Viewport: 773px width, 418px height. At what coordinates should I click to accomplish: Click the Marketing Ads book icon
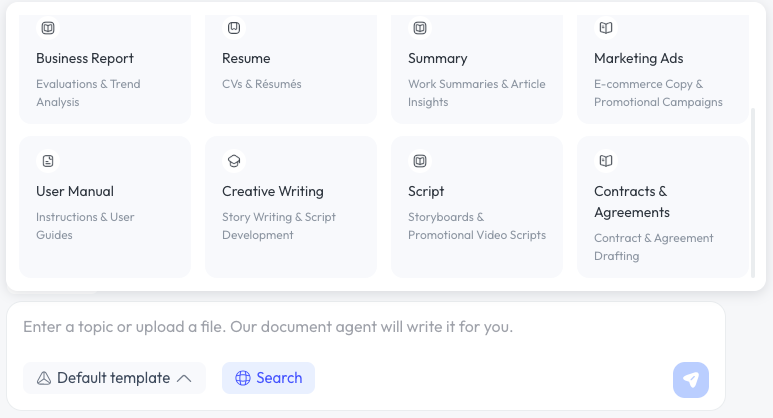606,28
